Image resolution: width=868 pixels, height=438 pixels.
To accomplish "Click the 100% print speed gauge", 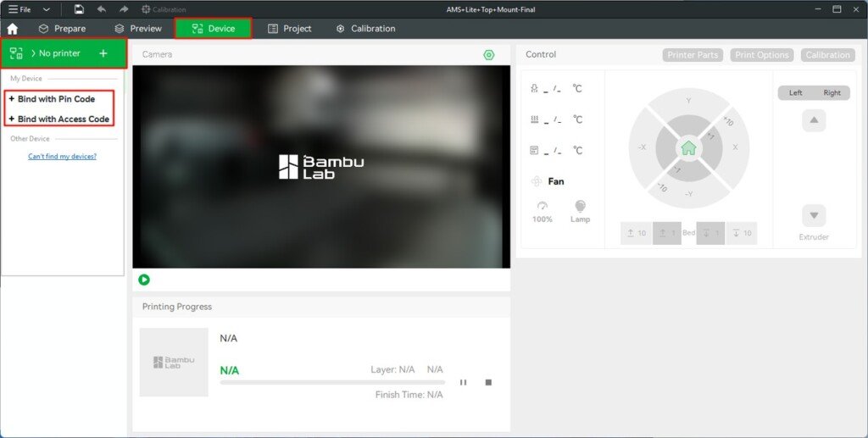I will (x=542, y=212).
